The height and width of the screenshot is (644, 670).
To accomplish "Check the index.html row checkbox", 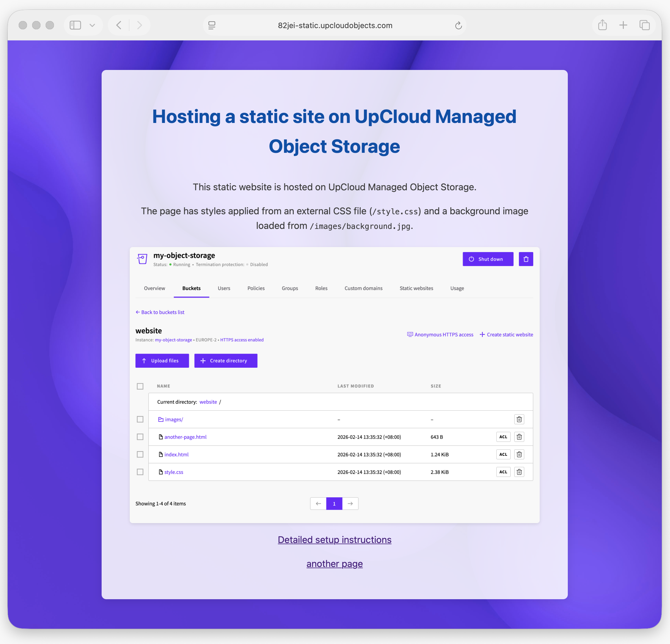I will point(140,454).
